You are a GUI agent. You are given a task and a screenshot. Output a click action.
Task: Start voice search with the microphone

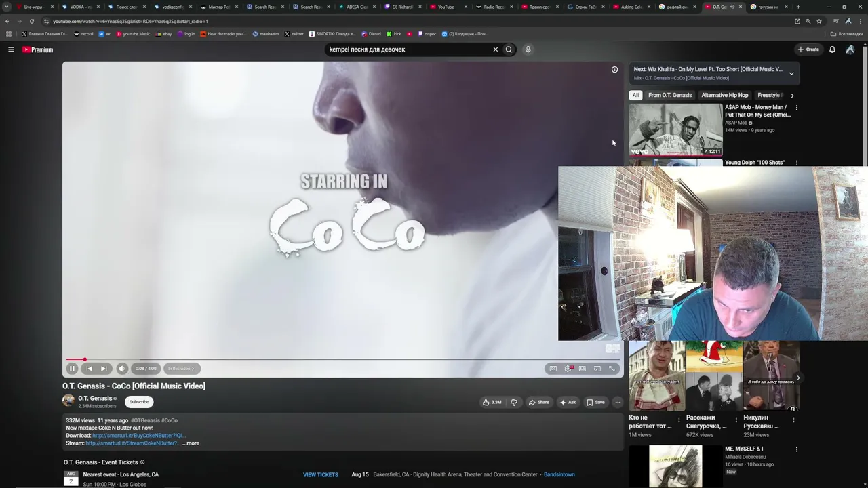[528, 49]
